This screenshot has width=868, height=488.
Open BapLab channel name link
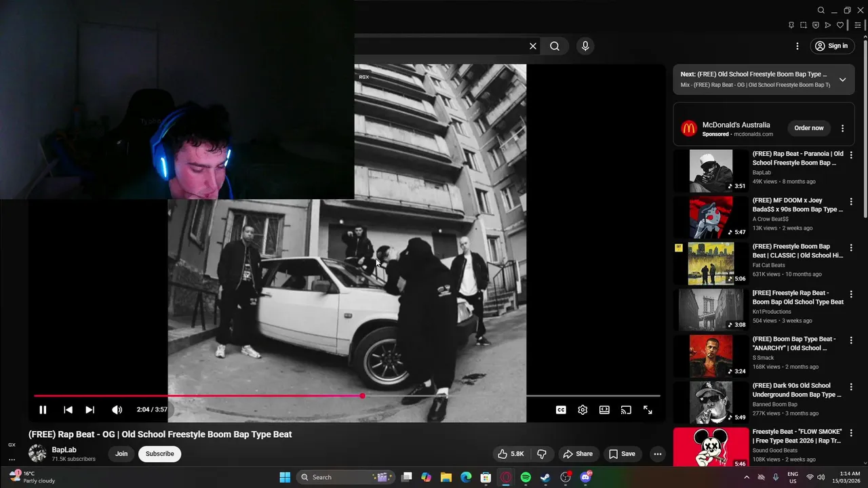coord(64,450)
